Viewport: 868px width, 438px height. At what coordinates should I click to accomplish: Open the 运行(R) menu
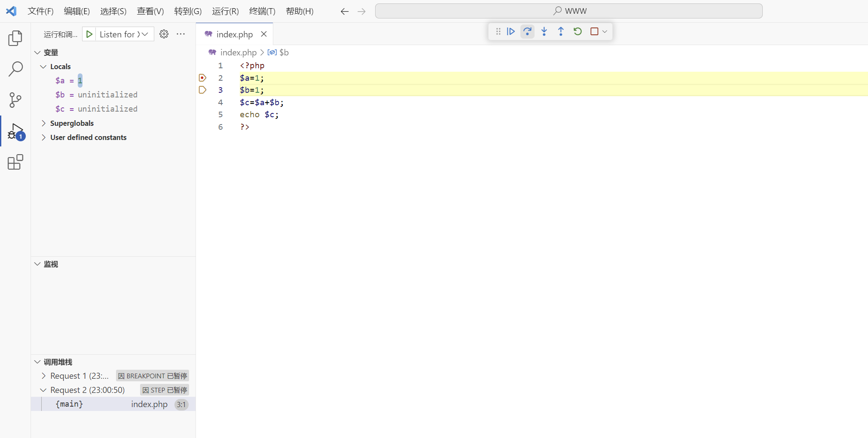point(225,11)
